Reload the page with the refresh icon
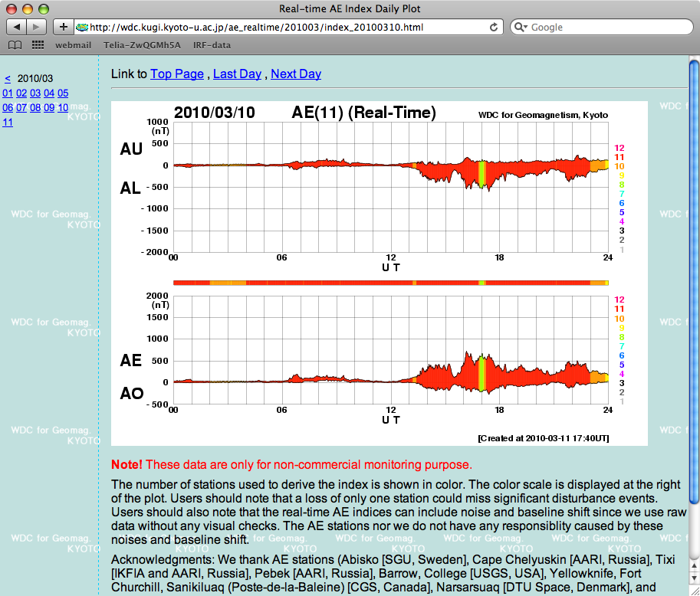The width and height of the screenshot is (700, 596). pos(495,27)
